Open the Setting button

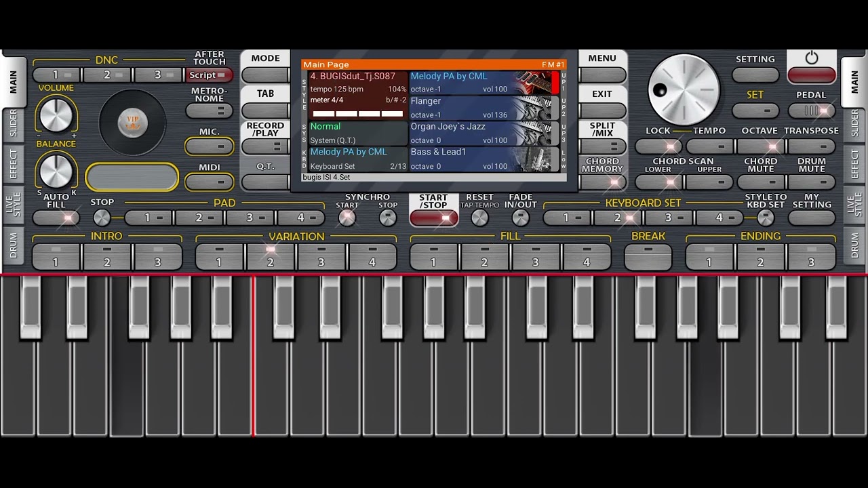(x=755, y=75)
